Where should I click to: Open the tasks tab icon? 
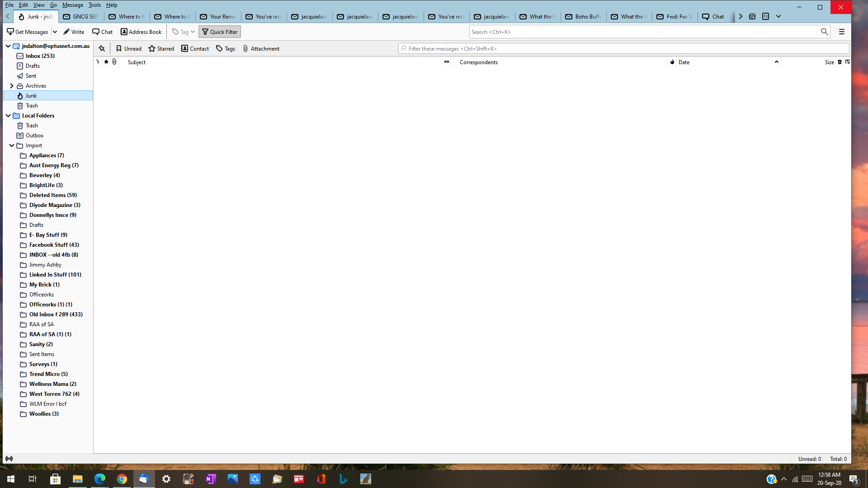(765, 16)
